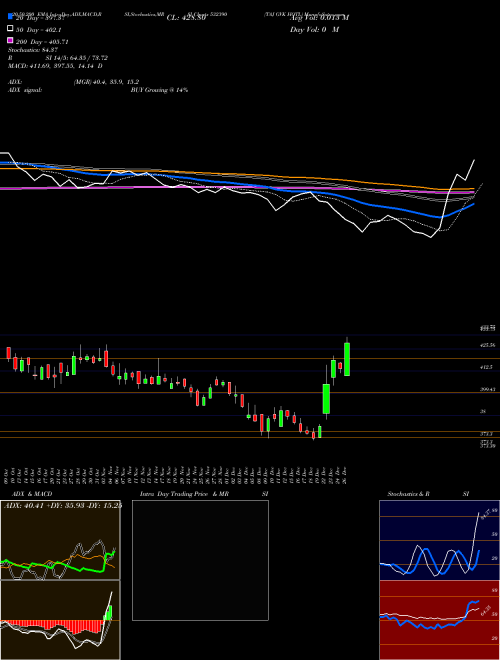Click the 'CL: 428.80' closing price text
The image size is (500, 660).
point(186,18)
